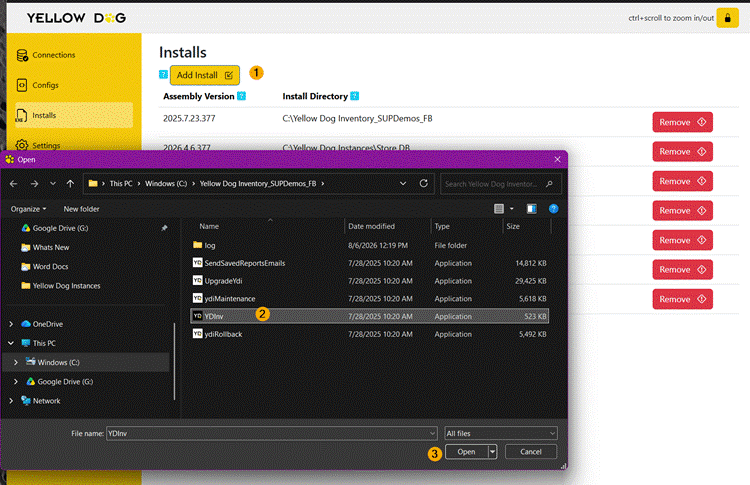Click the yellow lock icon

point(727,18)
